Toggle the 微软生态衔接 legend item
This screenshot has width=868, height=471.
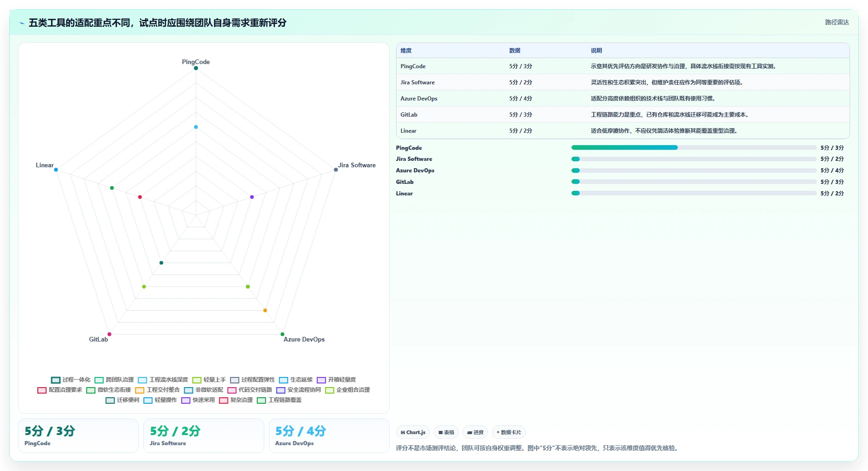pos(109,390)
